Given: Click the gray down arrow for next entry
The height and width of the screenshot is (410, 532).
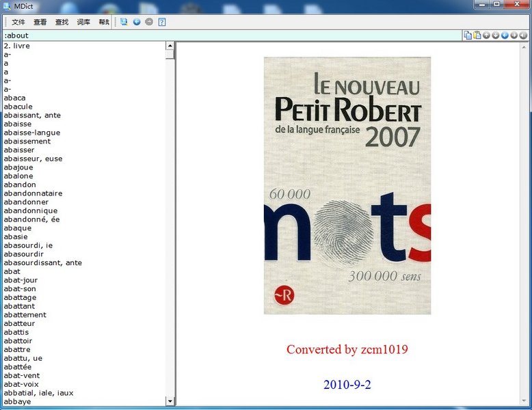Looking at the screenshot, I should click(x=495, y=36).
